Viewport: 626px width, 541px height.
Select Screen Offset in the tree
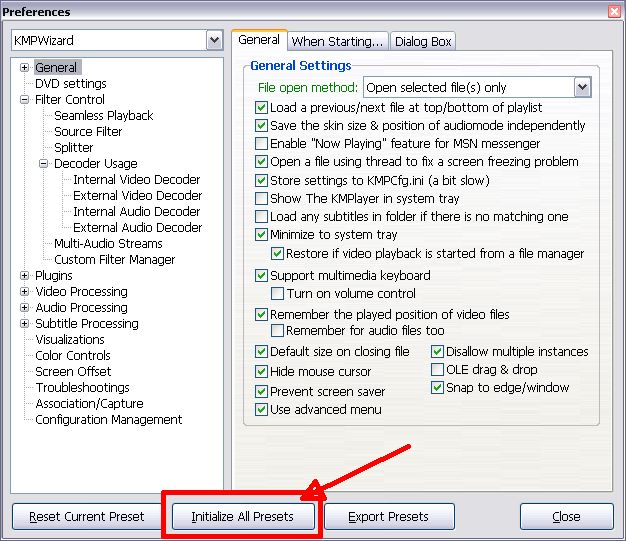[73, 371]
